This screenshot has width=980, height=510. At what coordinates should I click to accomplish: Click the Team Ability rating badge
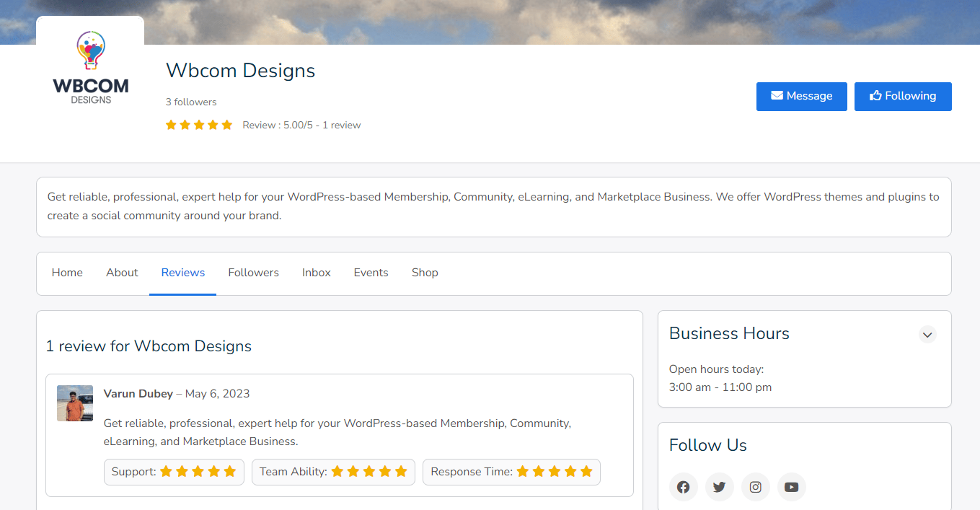tap(333, 472)
